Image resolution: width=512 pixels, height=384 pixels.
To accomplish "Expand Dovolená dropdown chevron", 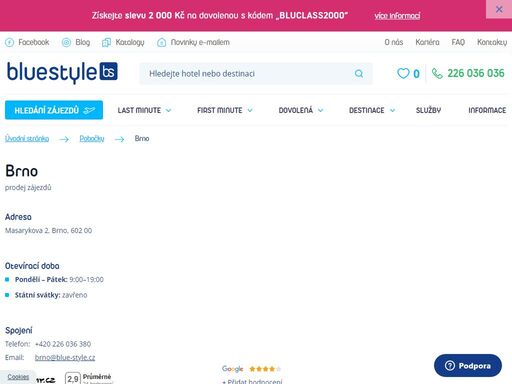I will click(320, 110).
